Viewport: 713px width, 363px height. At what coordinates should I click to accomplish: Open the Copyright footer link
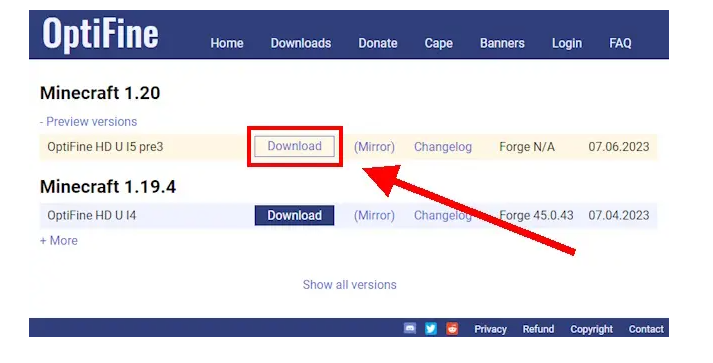pyautogui.click(x=592, y=329)
